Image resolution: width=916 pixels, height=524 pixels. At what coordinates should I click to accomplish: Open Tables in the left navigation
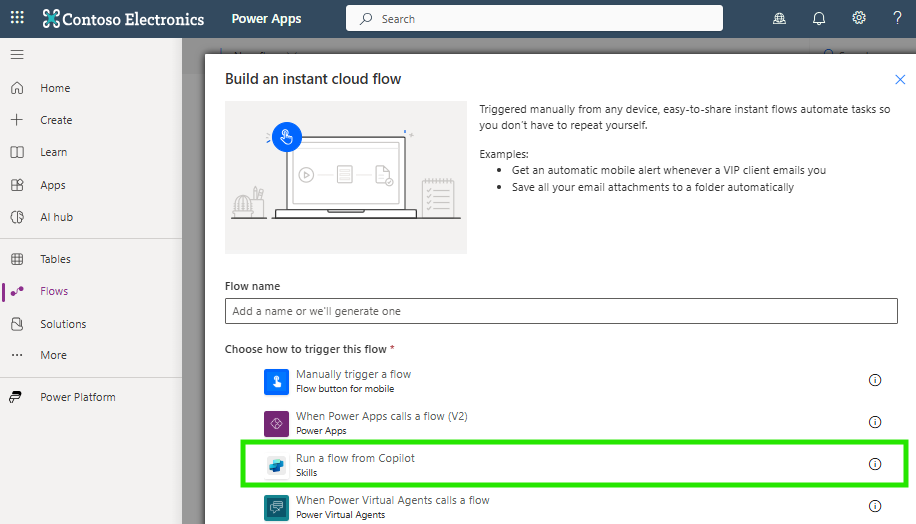[x=55, y=259]
